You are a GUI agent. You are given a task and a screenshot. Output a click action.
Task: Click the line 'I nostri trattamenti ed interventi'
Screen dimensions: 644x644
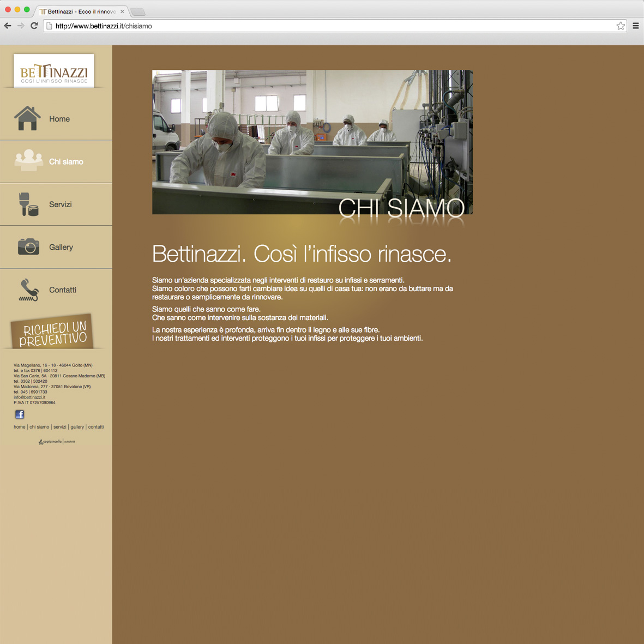[x=287, y=338]
